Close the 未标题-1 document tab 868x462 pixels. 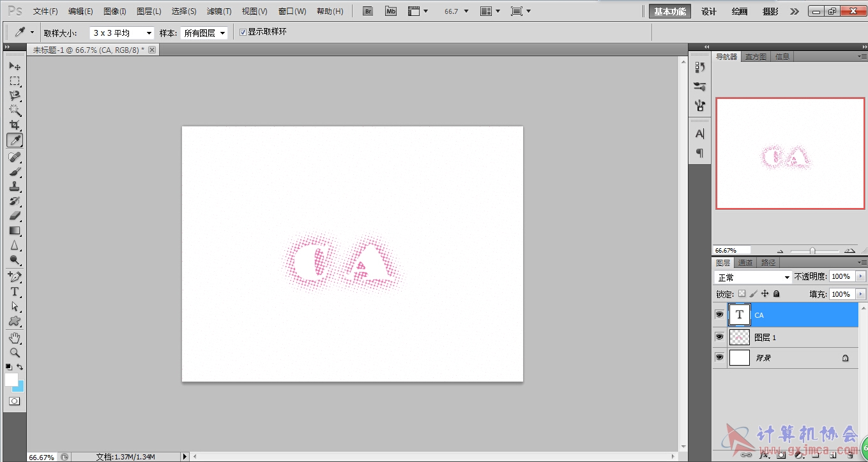[x=151, y=50]
